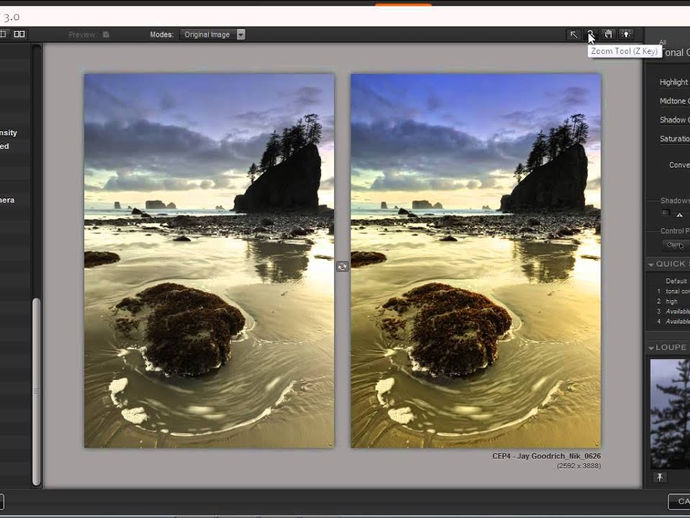
Task: Open the Modes dropdown showing Original Image
Action: [x=213, y=34]
